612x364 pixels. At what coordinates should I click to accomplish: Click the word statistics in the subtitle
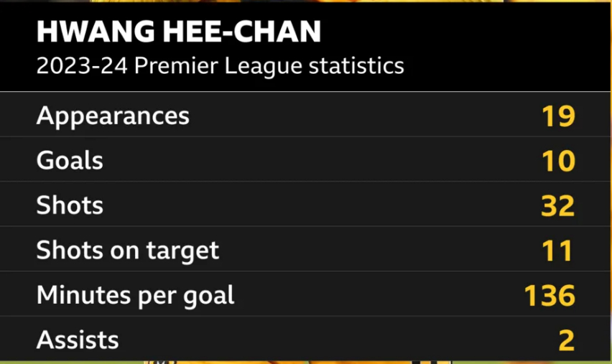(x=356, y=65)
